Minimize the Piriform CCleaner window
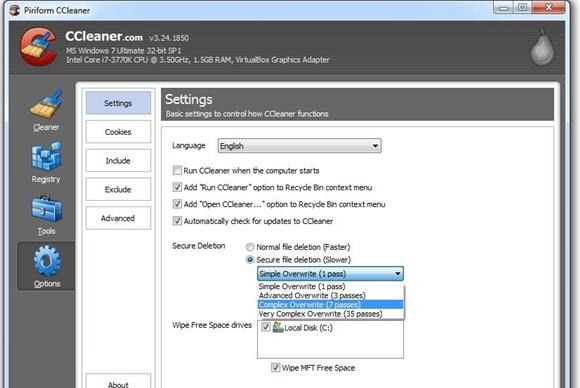This screenshot has width=580, height=388. 503,7
